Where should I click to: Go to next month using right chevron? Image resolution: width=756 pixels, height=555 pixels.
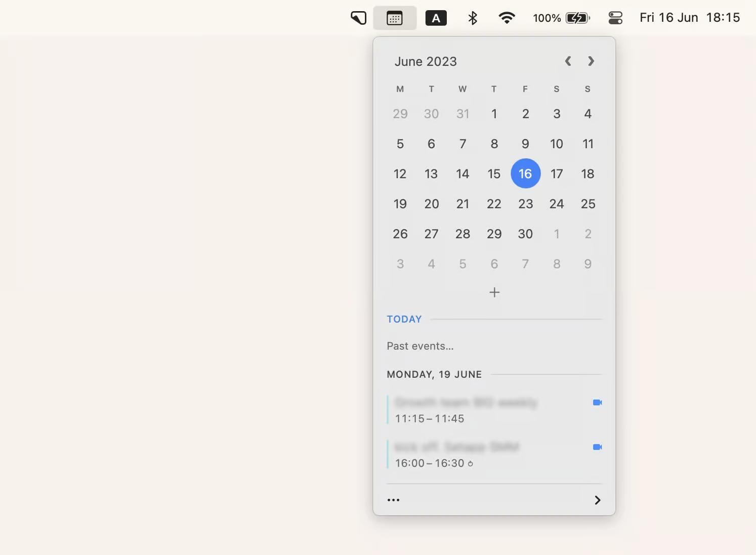[x=591, y=61]
